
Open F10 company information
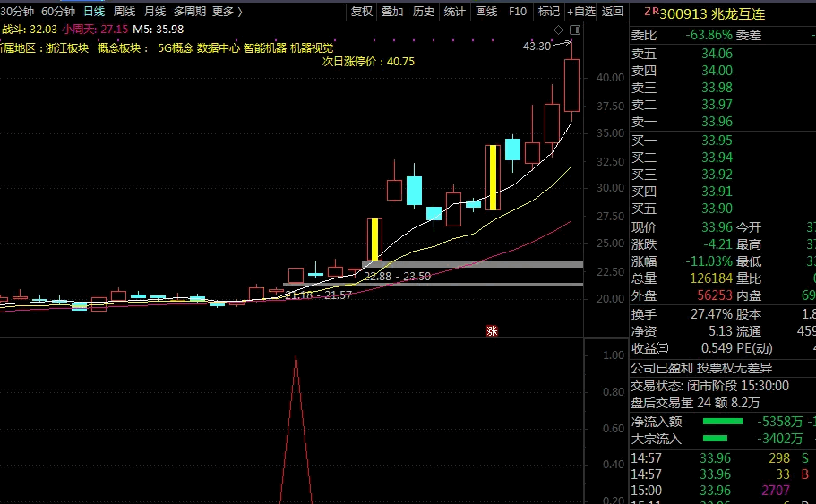[518, 11]
